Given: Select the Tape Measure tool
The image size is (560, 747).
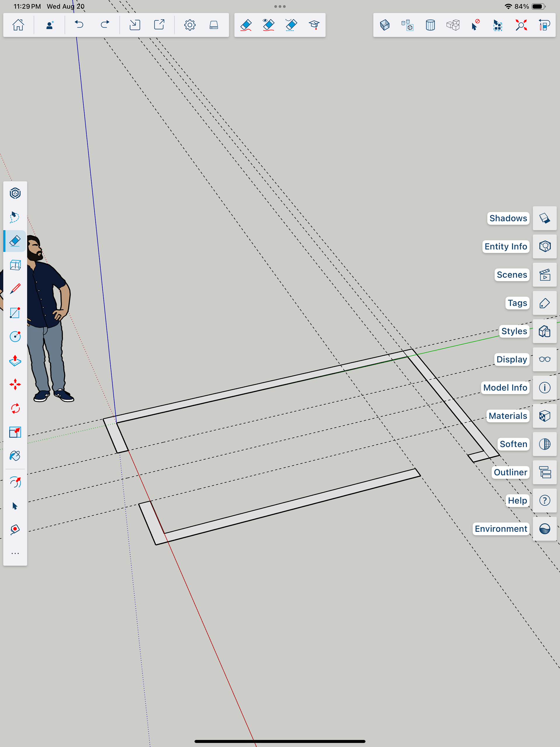Looking at the screenshot, I should point(15,530).
